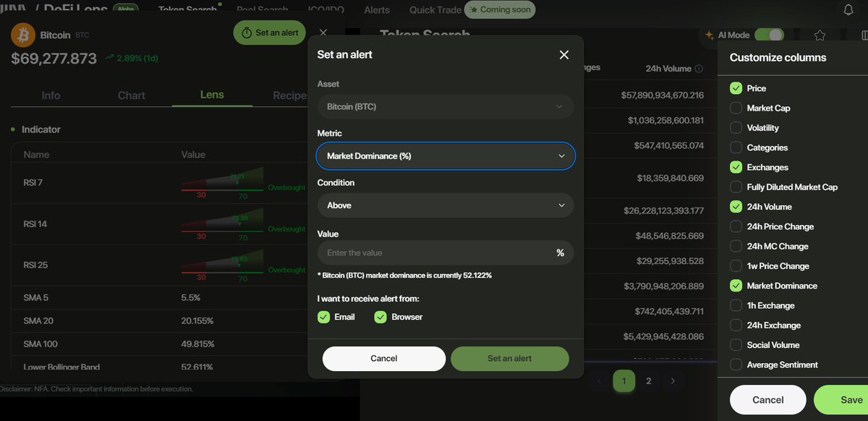Uncheck the Market Dominance column checkbox
This screenshot has height=421, width=868.
pos(736,286)
